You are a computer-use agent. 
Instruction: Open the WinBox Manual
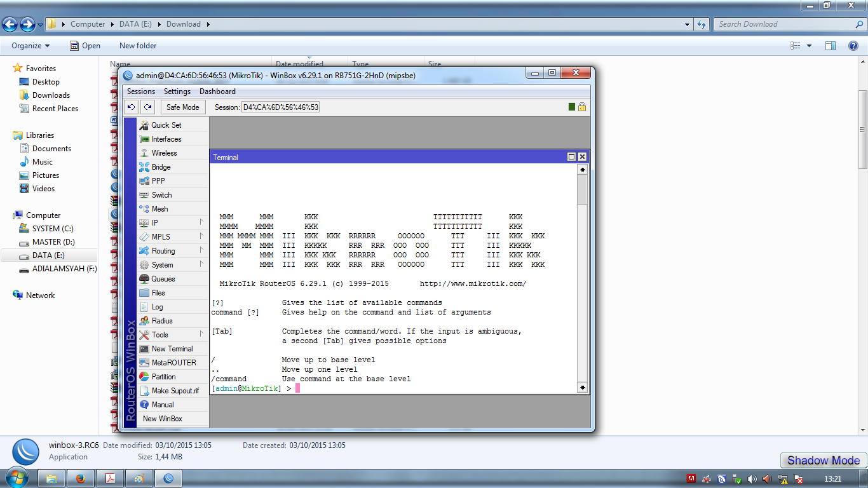(x=173, y=405)
